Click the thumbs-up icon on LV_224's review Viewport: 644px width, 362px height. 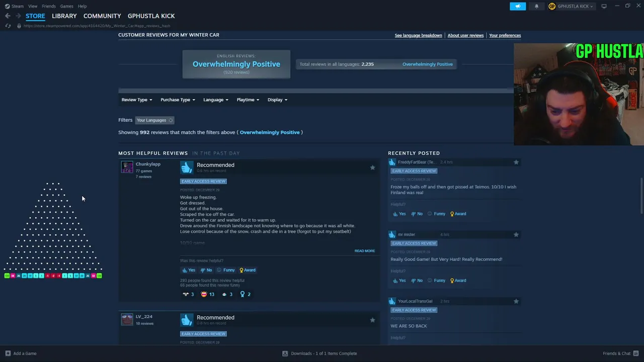187,320
